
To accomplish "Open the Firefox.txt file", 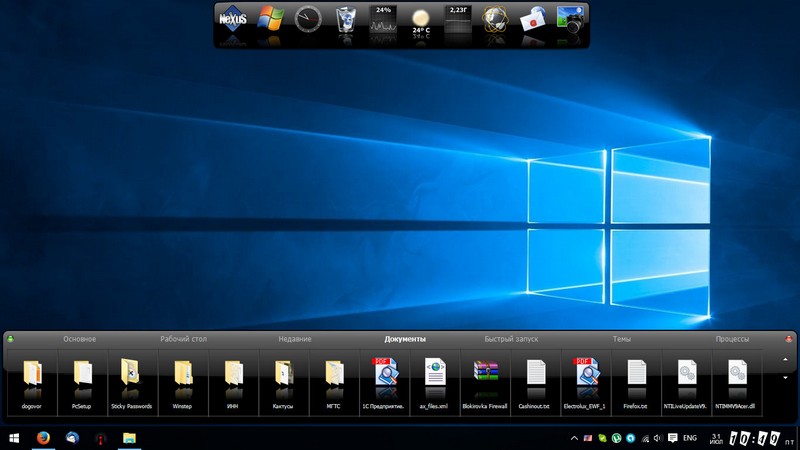I will click(636, 383).
